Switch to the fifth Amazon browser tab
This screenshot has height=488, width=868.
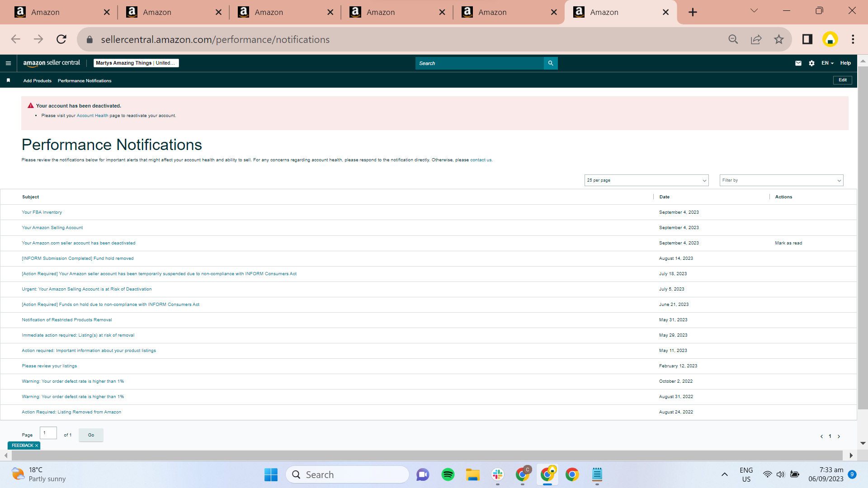[x=509, y=12]
